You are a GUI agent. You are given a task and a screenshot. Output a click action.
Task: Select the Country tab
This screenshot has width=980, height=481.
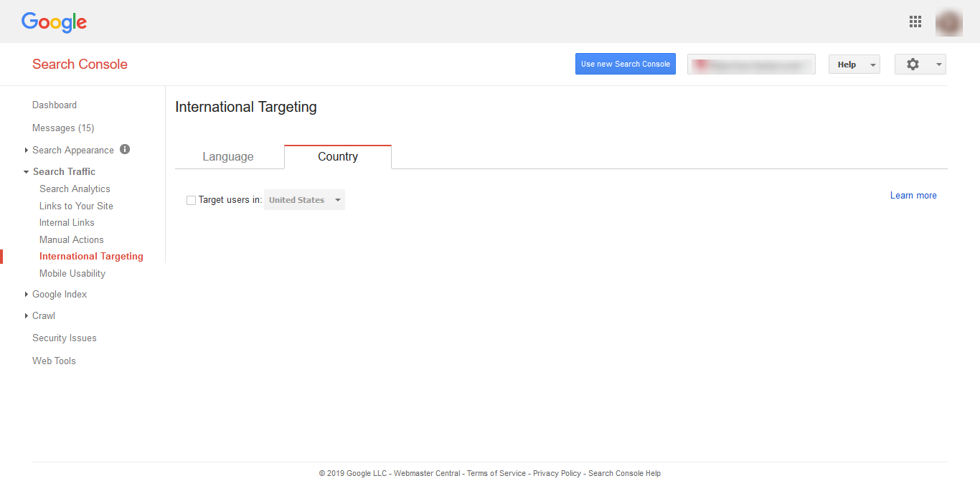338,157
